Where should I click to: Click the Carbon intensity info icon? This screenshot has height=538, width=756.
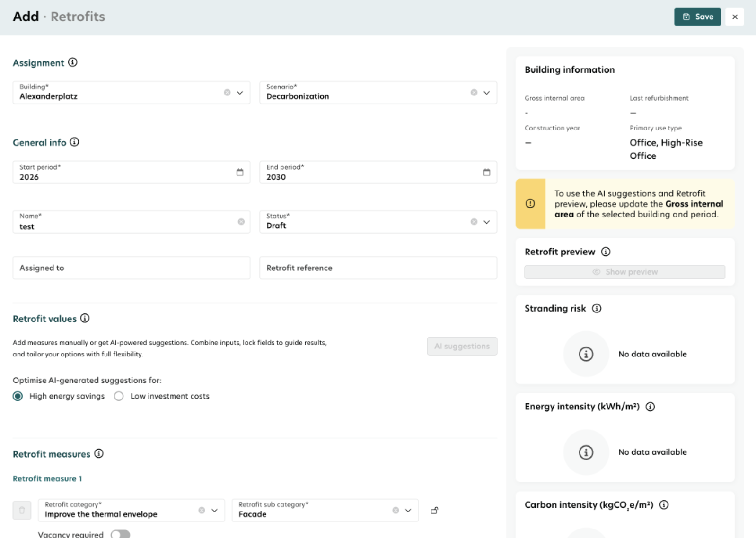tap(664, 505)
